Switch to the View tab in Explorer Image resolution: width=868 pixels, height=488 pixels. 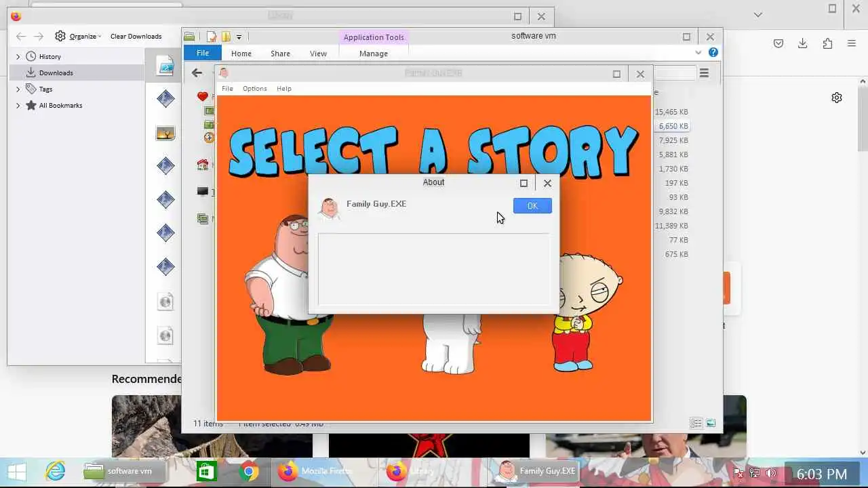tap(318, 54)
